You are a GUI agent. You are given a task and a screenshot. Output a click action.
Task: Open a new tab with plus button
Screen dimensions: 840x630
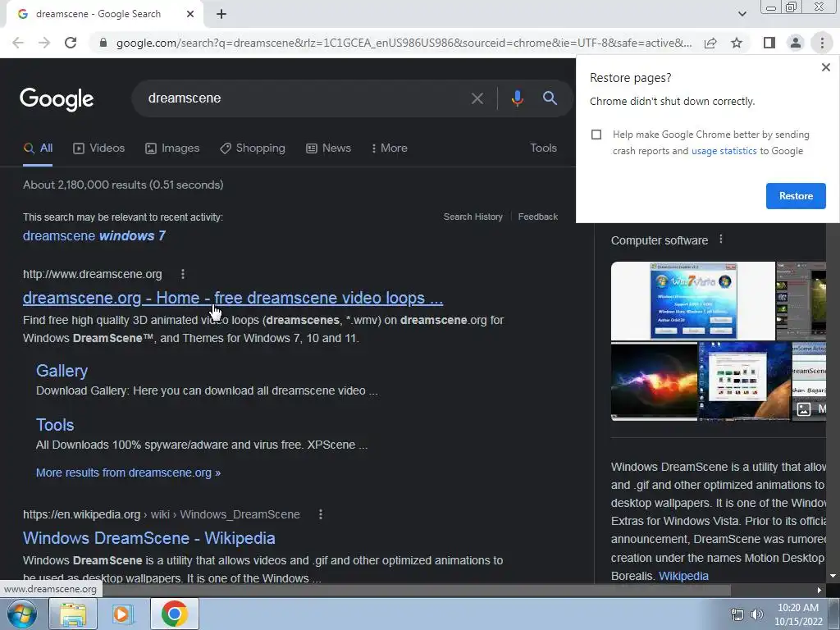(221, 15)
